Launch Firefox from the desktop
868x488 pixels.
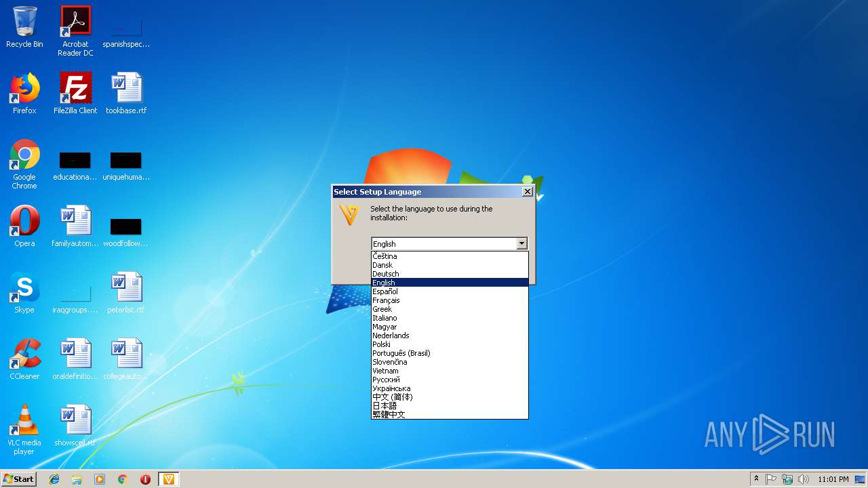tap(24, 94)
